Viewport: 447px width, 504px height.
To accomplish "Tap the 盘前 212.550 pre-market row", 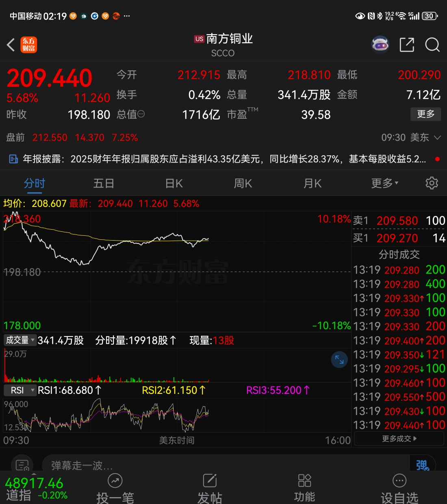I will pos(72,137).
